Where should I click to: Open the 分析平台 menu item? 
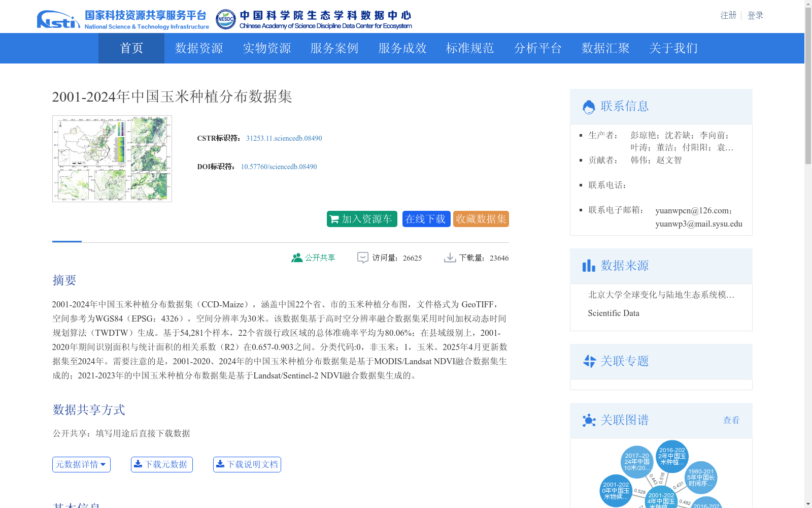[x=538, y=48]
